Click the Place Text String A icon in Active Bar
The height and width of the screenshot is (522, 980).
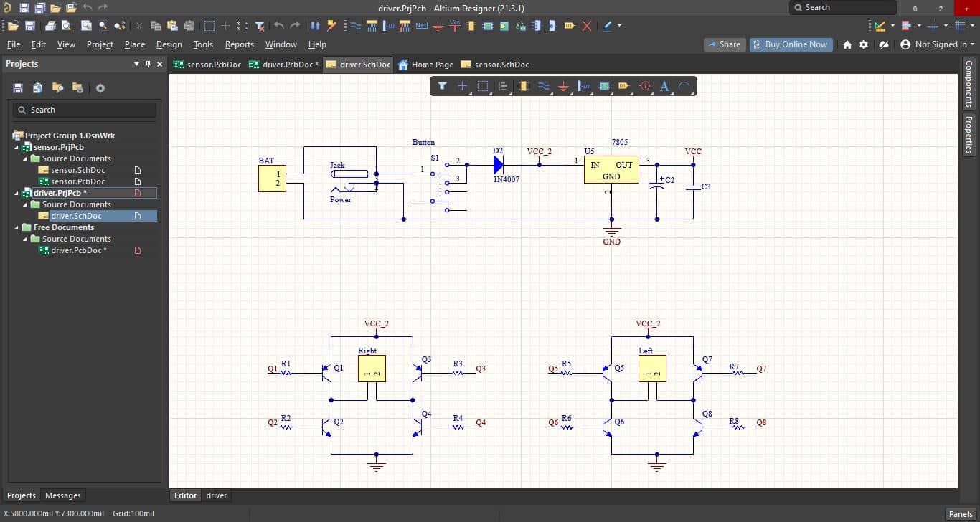click(x=664, y=86)
